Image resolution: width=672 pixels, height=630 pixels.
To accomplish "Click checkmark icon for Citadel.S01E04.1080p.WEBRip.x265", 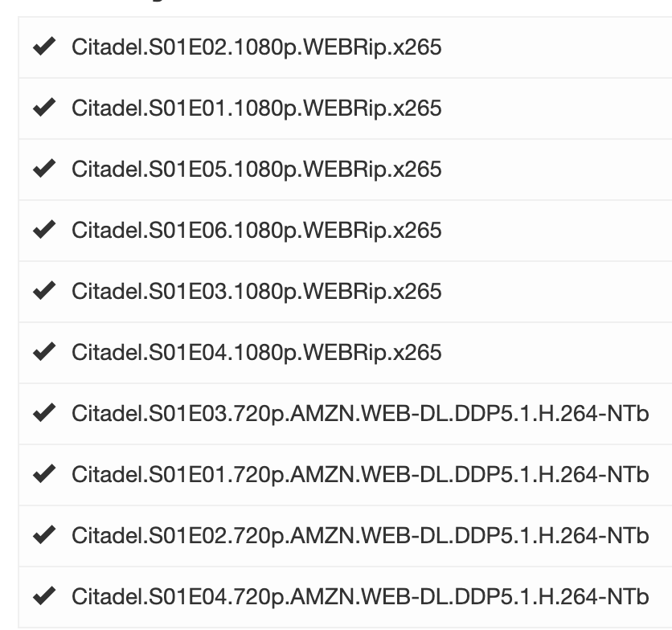I will coord(44,351).
